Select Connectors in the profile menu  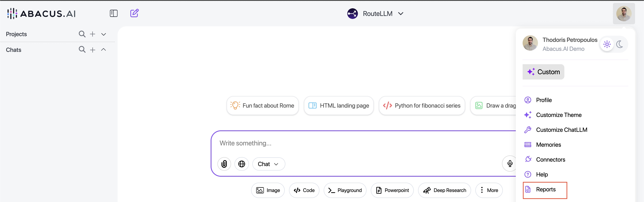point(550,159)
